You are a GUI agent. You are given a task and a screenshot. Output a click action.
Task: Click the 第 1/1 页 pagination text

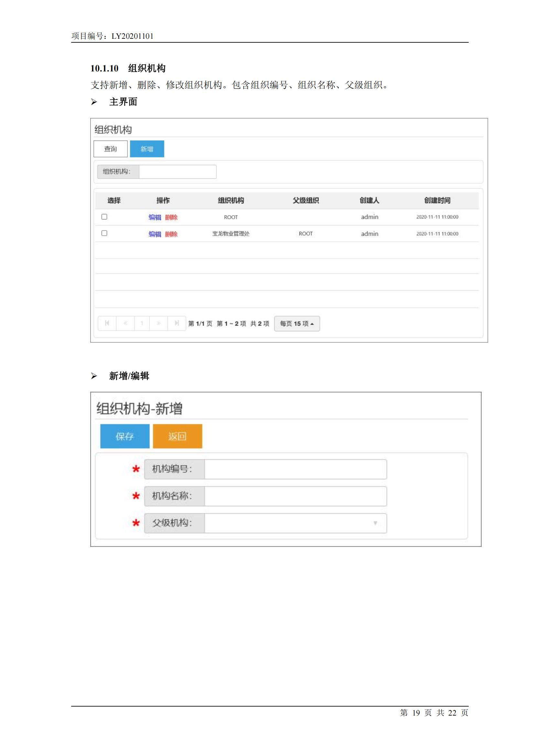(x=200, y=324)
